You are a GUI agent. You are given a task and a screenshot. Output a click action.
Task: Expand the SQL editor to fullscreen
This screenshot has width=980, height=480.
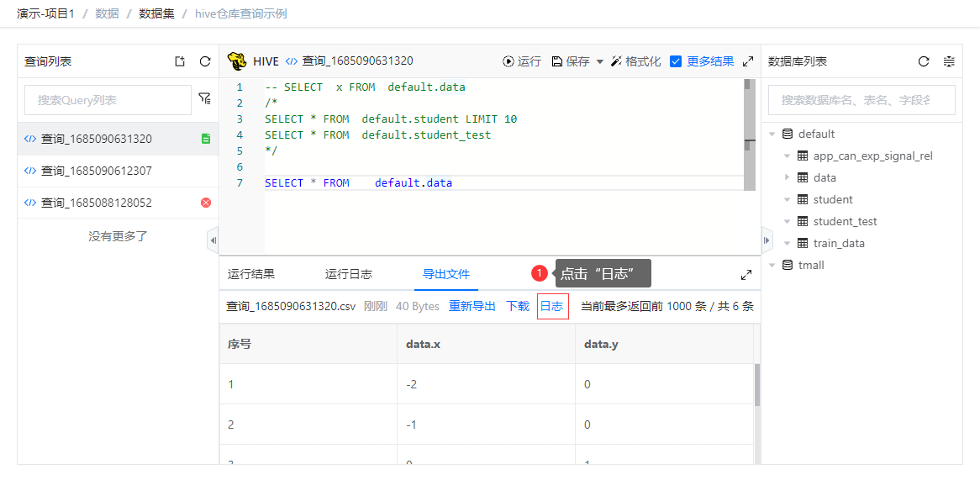coord(747,61)
